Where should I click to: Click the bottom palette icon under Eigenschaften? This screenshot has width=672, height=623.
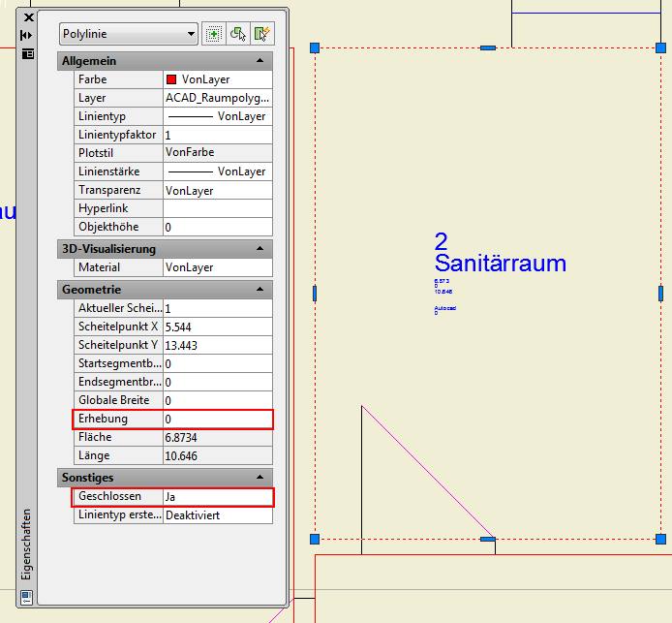tap(26, 597)
